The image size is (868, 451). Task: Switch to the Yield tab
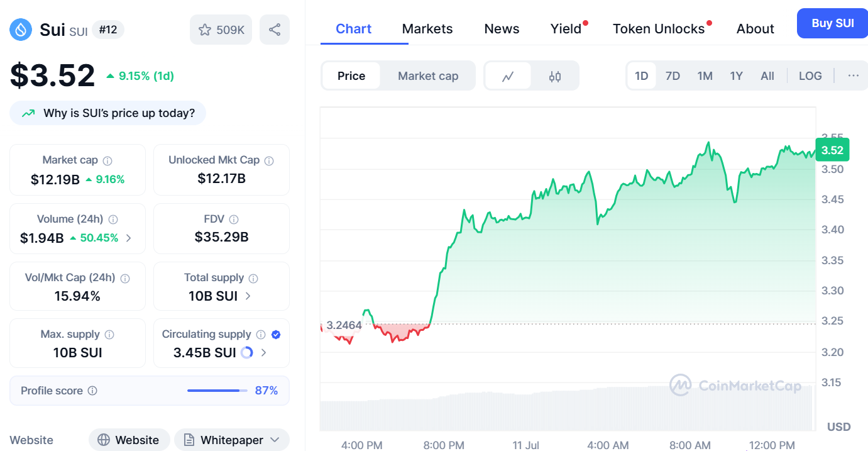(566, 29)
